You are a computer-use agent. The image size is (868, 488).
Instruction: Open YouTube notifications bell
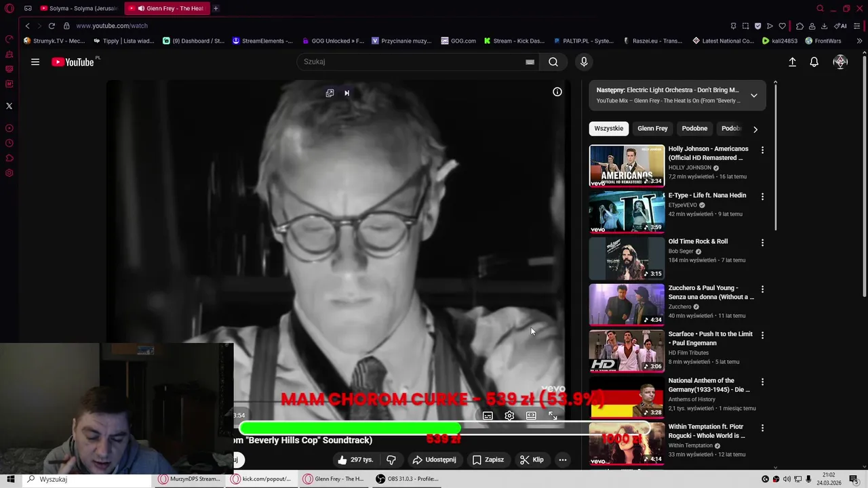point(814,62)
